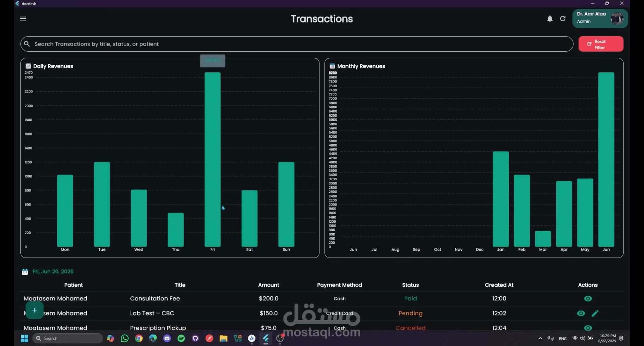
Task: View the Lab Test – CBC transaction
Action: 581,313
